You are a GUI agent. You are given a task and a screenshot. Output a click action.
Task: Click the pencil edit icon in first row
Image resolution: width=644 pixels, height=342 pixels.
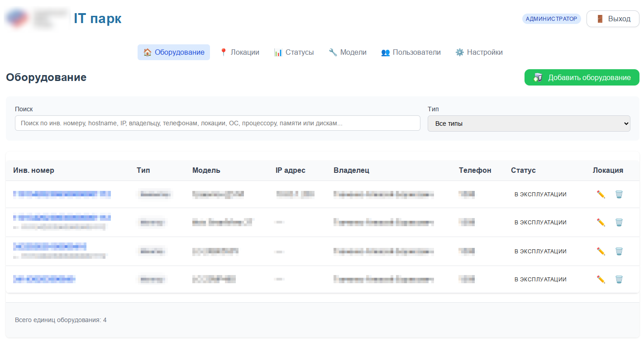tap(601, 195)
